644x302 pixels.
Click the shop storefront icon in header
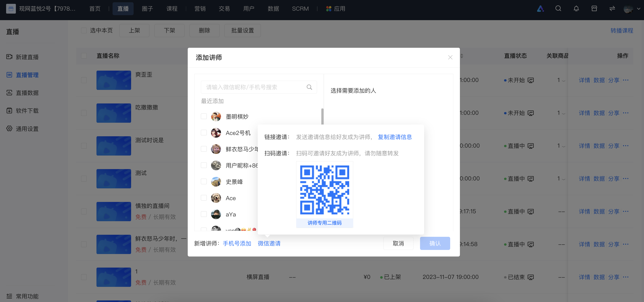(x=594, y=9)
